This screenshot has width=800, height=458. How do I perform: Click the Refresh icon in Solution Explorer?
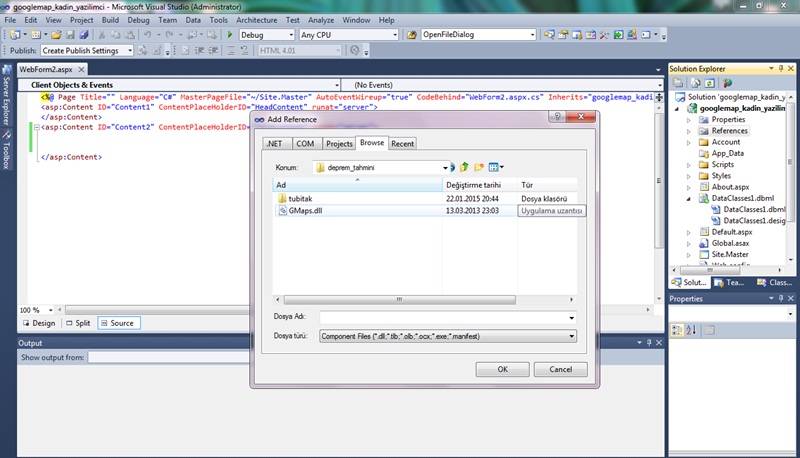click(709, 83)
